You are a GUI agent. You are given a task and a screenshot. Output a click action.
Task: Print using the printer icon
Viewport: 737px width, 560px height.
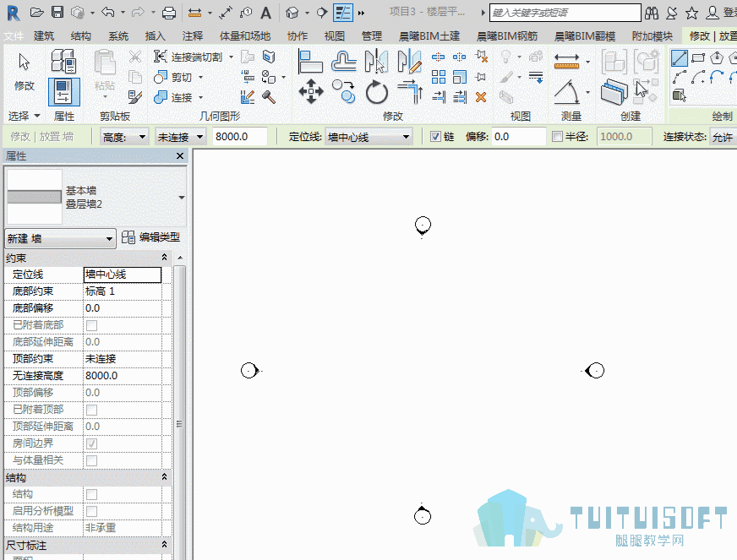coord(169,13)
